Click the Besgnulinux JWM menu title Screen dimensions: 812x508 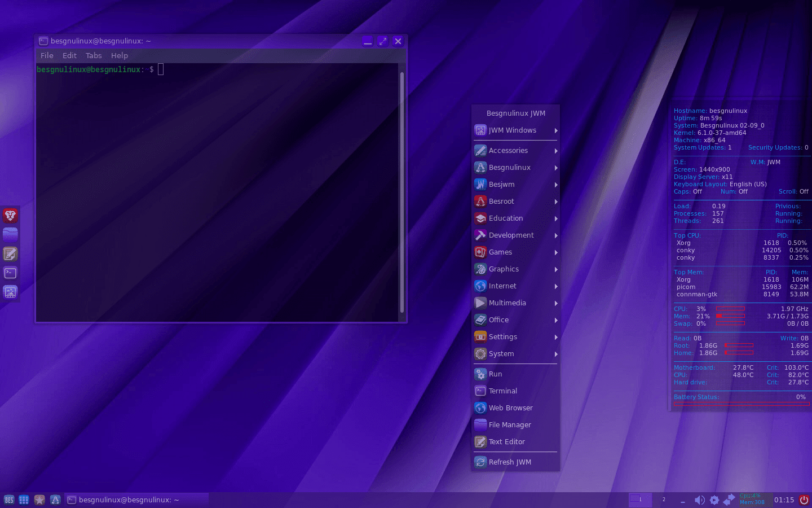click(x=516, y=113)
